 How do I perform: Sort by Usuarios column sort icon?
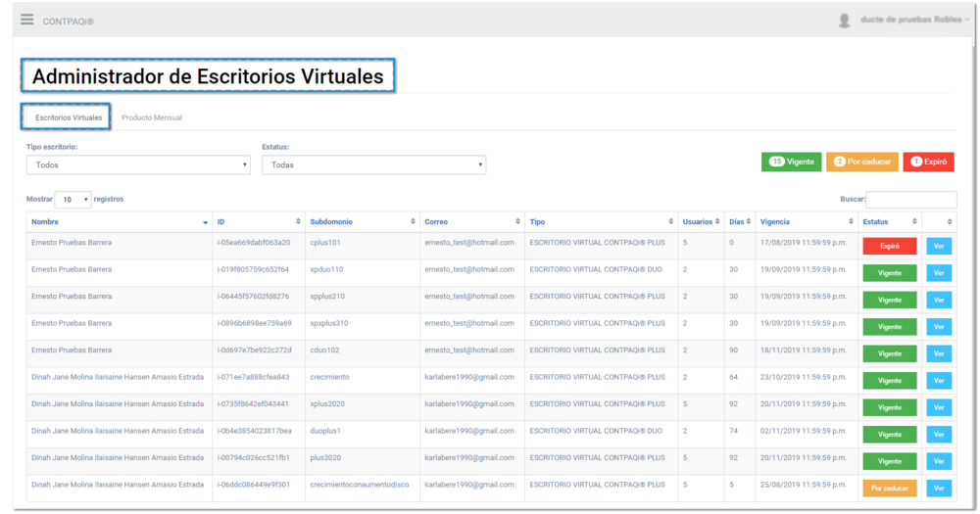pyautogui.click(x=718, y=222)
